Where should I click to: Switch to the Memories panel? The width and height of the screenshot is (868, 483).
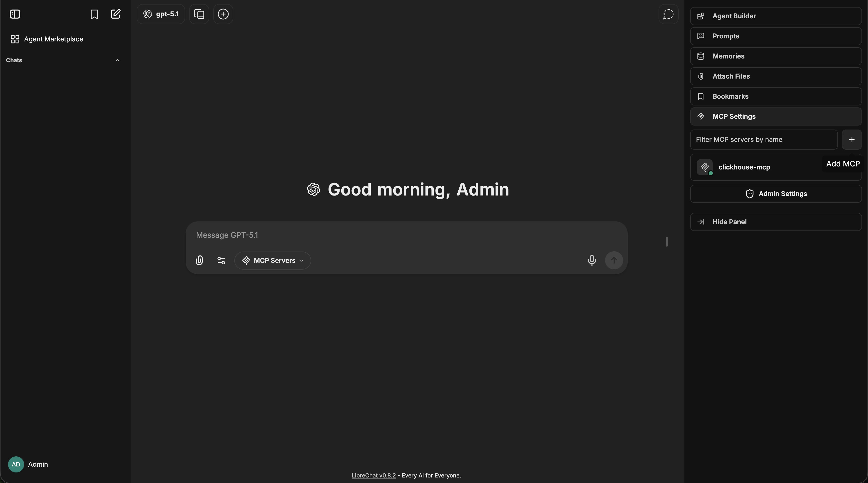776,56
